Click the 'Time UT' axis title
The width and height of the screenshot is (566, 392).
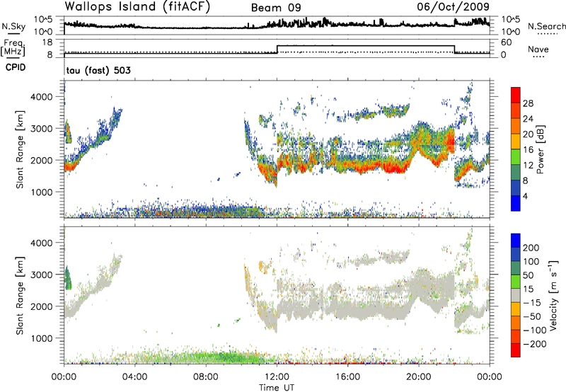[277, 388]
